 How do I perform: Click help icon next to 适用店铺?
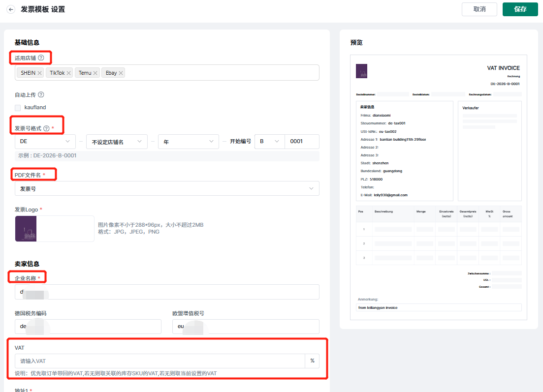(41, 58)
